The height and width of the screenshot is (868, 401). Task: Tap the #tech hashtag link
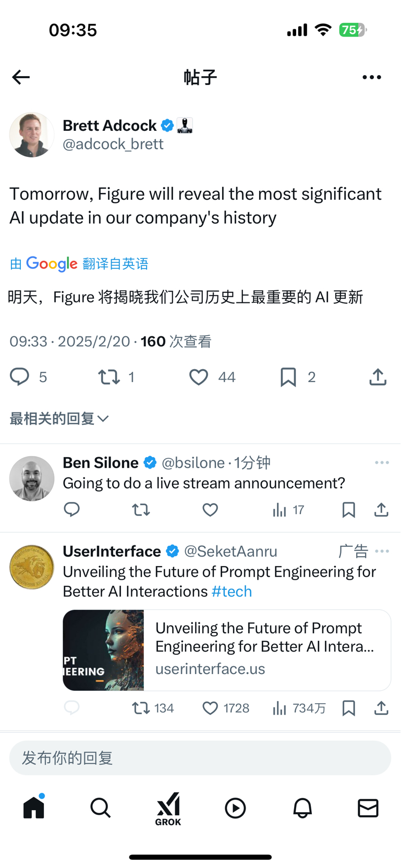coord(232,592)
